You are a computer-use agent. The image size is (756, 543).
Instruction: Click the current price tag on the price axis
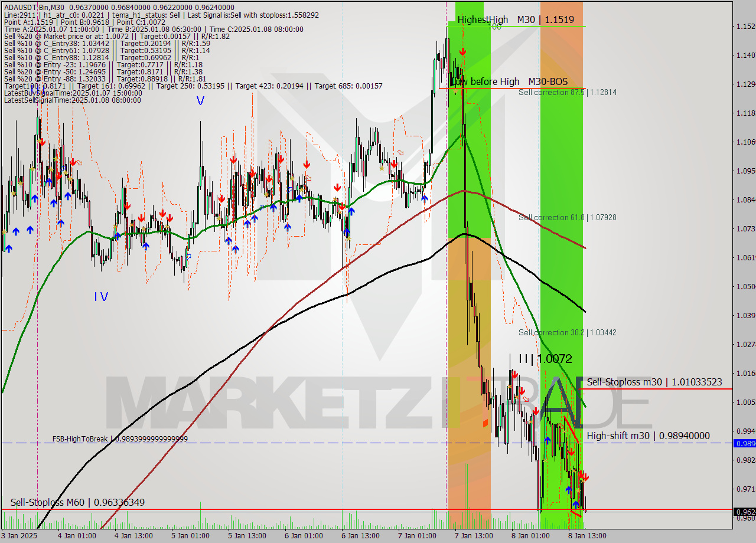[744, 512]
